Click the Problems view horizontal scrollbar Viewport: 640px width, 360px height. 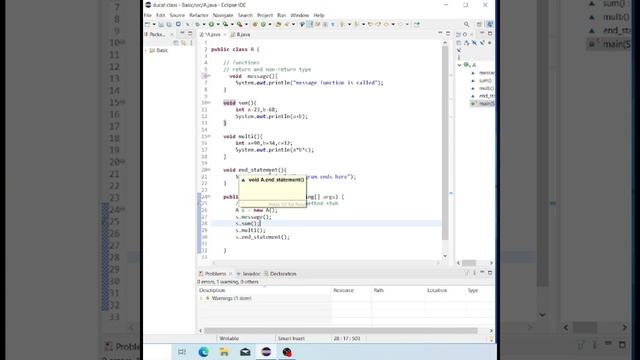[x=340, y=331]
